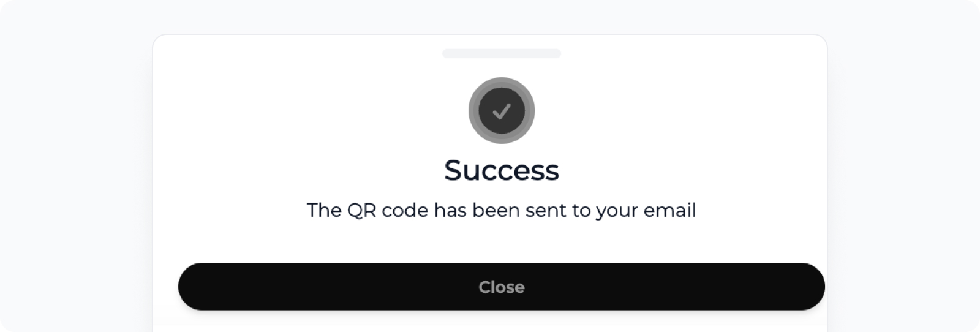The width and height of the screenshot is (980, 332).
Task: Tap the pill handle above the checkmark
Action: 502,54
